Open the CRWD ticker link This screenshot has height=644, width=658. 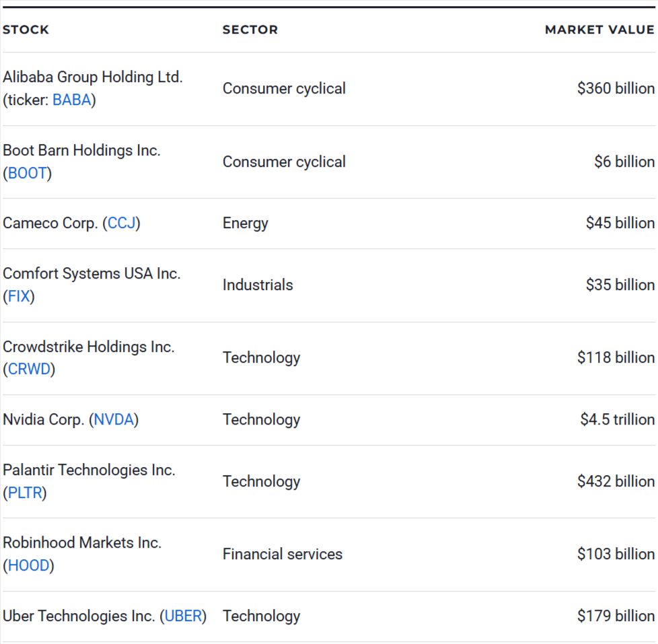pos(30,369)
